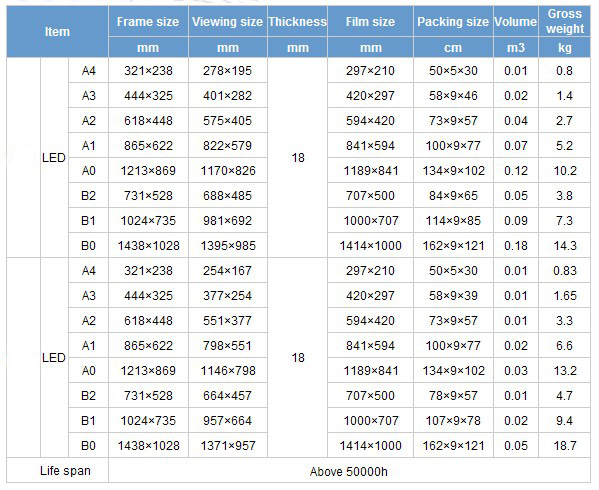The image size is (599, 490).
Task: Select the Thickness column header
Action: pos(298,21)
